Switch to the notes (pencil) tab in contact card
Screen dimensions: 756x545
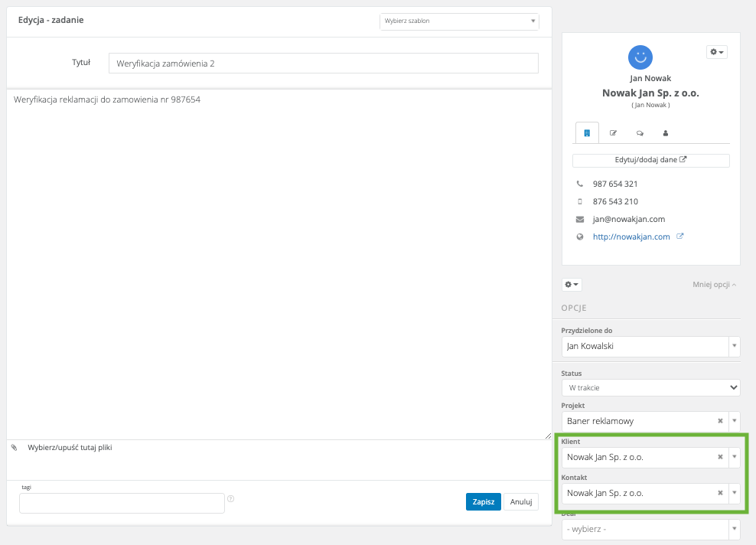pos(613,132)
